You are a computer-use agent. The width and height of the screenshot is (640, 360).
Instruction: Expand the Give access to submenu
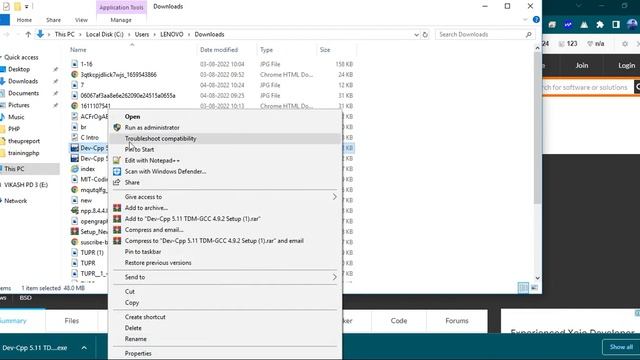[225, 197]
